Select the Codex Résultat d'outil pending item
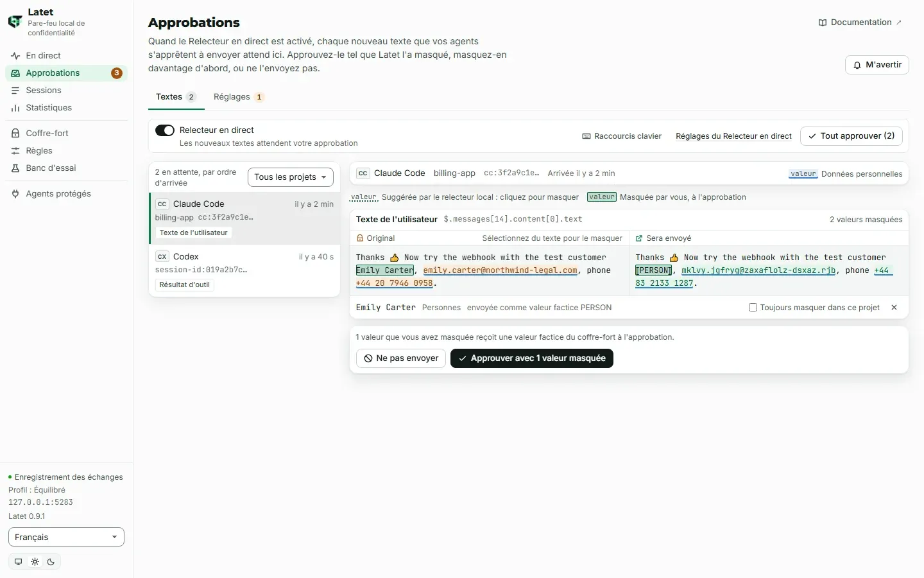The image size is (924, 578). (x=244, y=271)
